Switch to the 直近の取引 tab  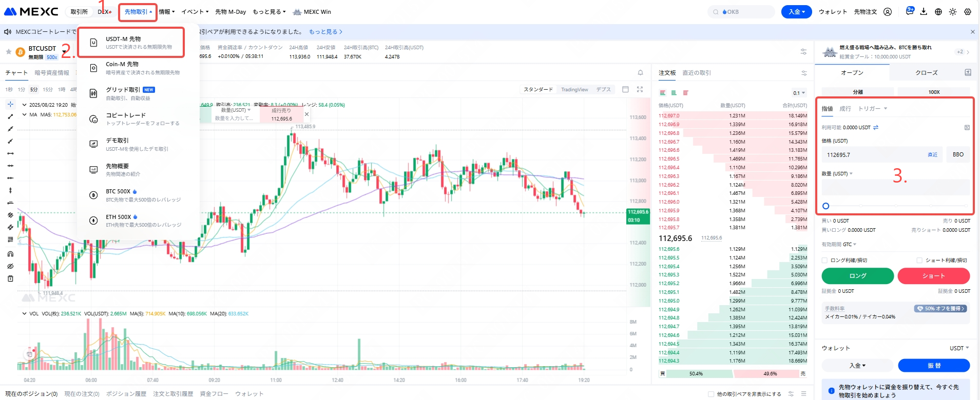697,73
